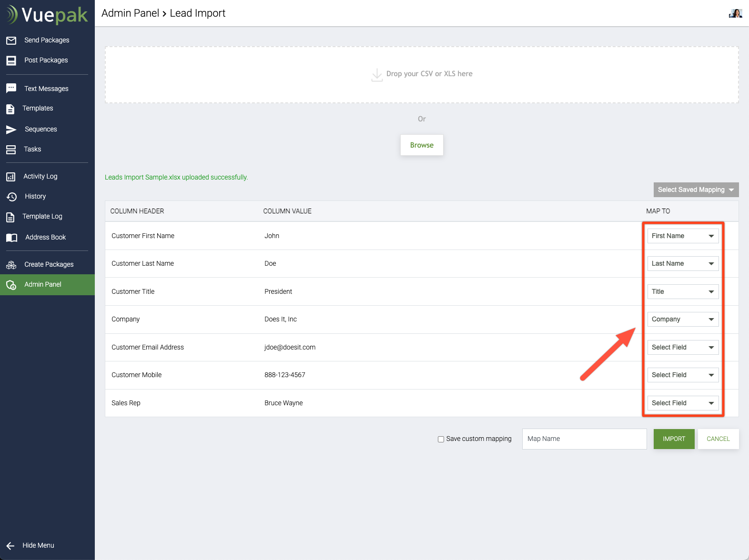Click the CANCEL button

[x=718, y=439]
